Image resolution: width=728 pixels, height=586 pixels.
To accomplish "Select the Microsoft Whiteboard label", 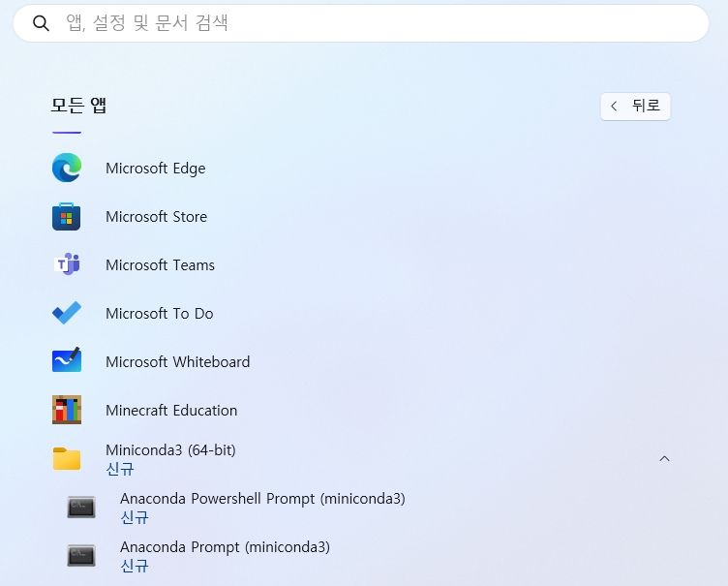I will point(178,361).
